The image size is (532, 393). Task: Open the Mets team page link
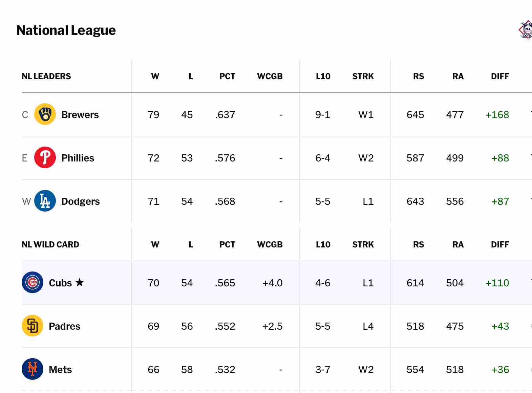pos(60,370)
